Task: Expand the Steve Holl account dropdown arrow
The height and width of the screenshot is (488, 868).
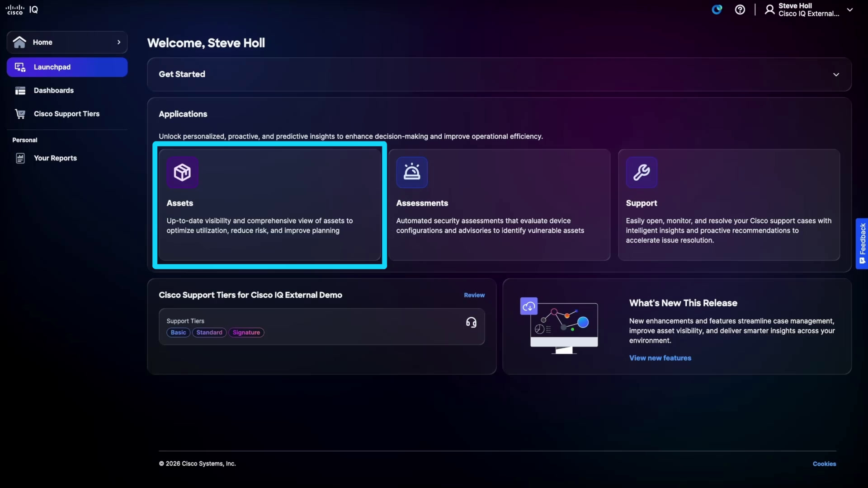Action: 850,9
